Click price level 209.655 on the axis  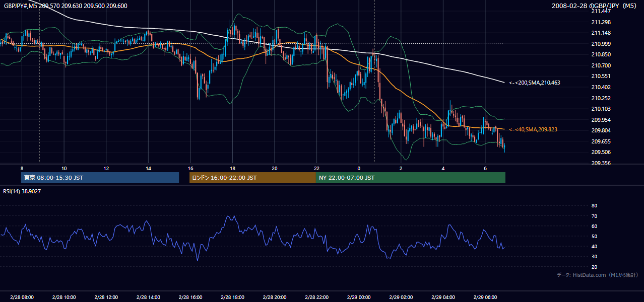click(601, 141)
